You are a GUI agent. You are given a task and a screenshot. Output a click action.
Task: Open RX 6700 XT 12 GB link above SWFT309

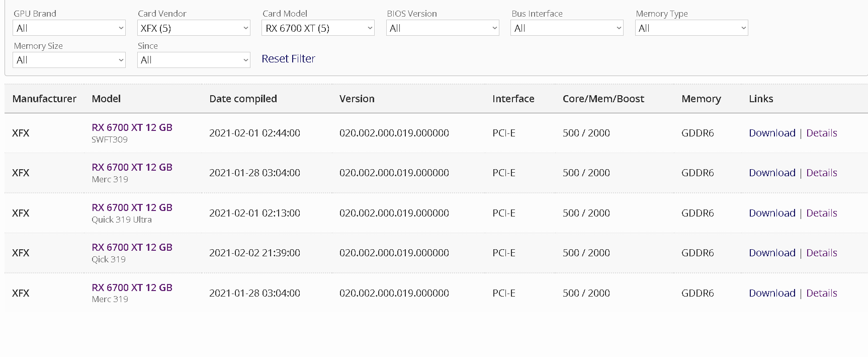[132, 127]
